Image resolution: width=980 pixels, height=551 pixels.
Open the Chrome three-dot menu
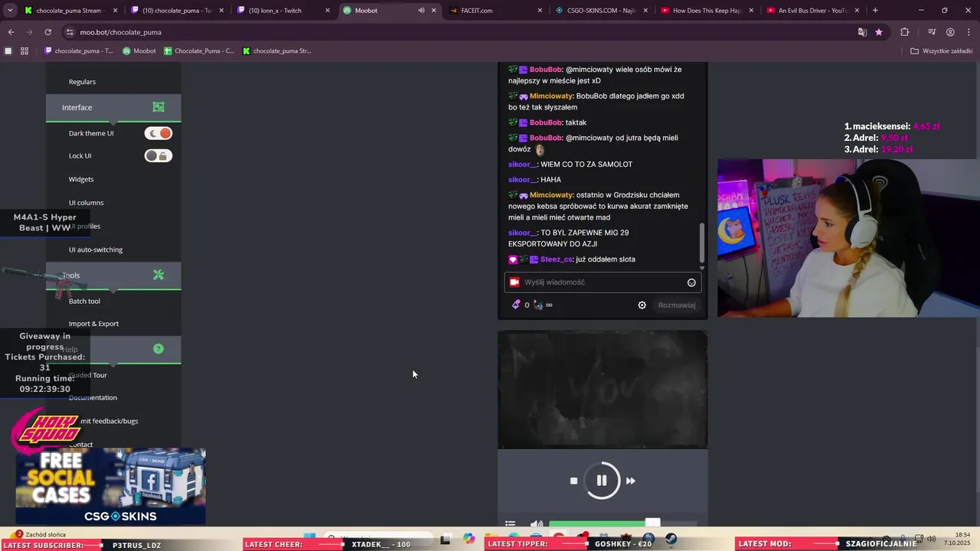click(x=969, y=32)
